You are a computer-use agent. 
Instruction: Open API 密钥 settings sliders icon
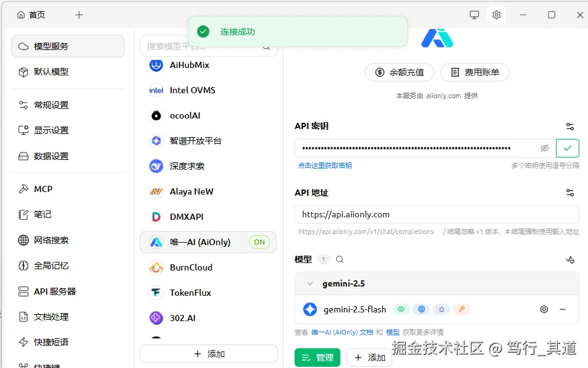click(570, 127)
